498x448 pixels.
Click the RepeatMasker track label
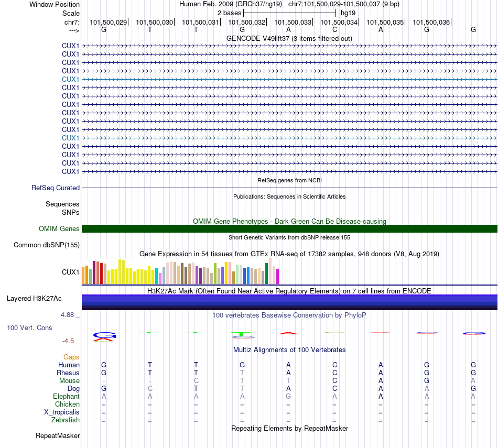coord(58,435)
